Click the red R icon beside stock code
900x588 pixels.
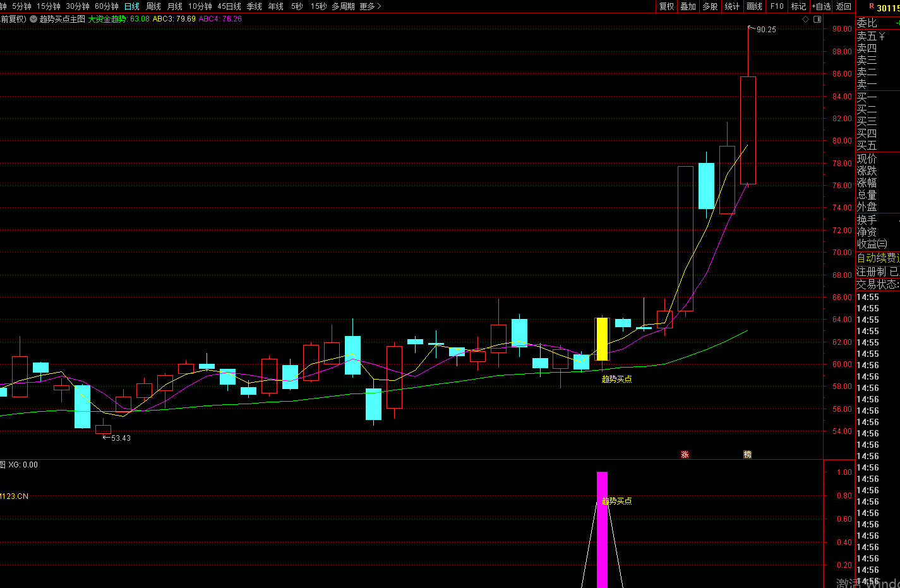click(x=872, y=6)
